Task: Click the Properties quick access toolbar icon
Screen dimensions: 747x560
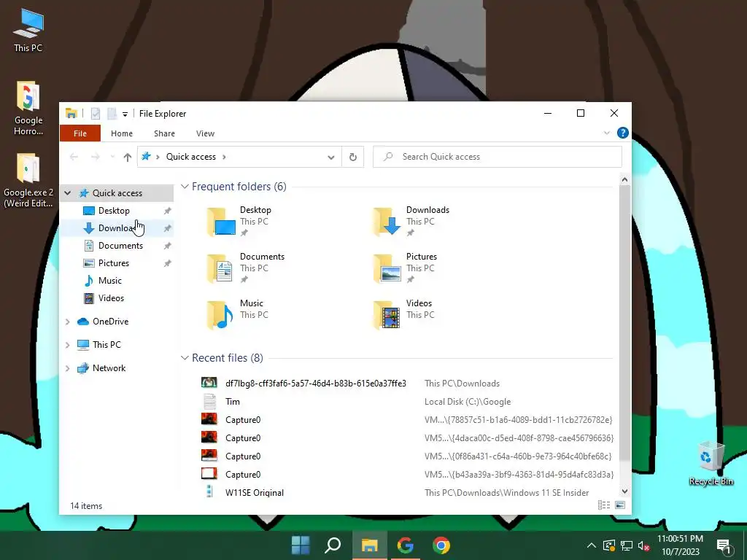Action: tap(96, 113)
